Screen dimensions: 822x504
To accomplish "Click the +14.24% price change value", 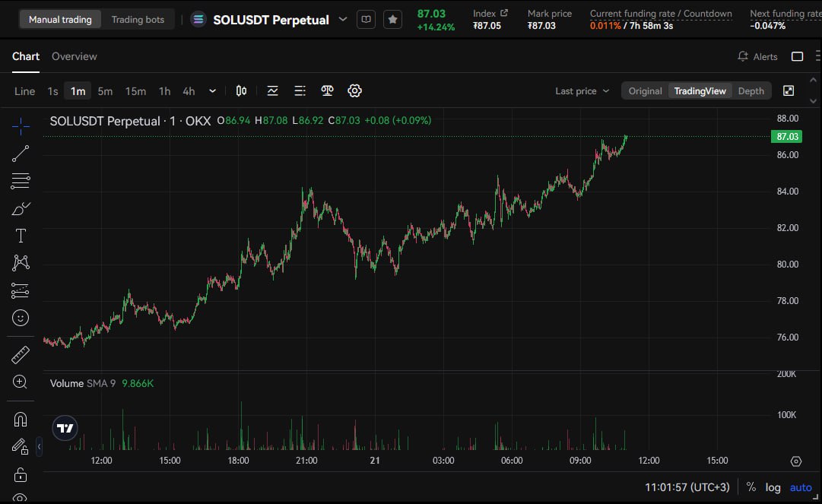I will pos(436,27).
